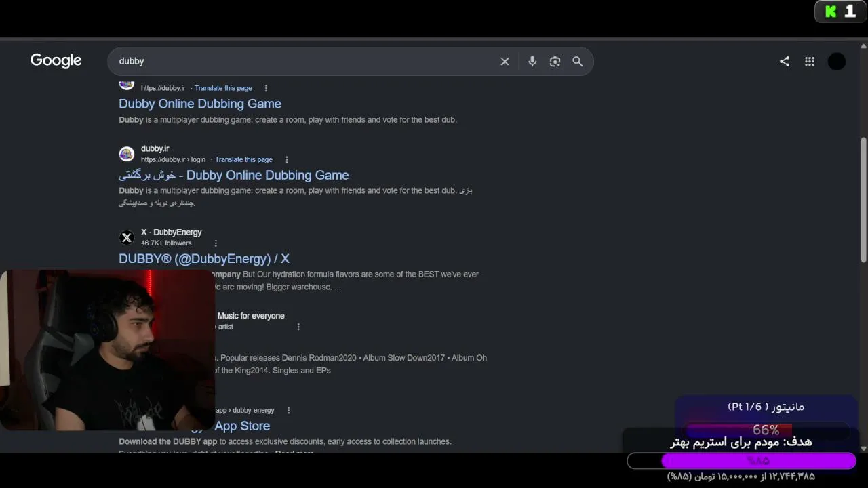Open Google Lens image search
Image resolution: width=868 pixels, height=488 pixels.
(555, 62)
